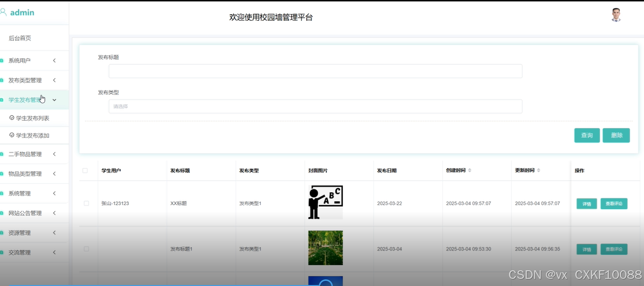Open the teacher cover image thumbnail
The height and width of the screenshot is (286, 644).
pyautogui.click(x=325, y=202)
